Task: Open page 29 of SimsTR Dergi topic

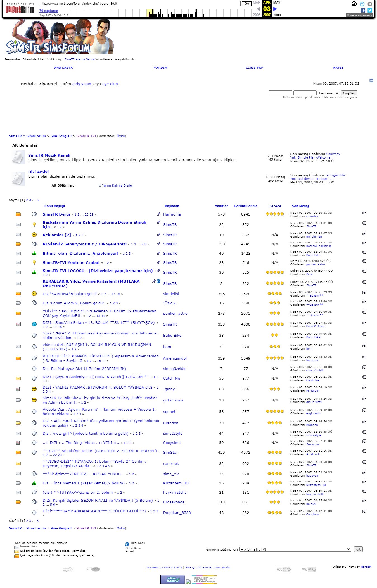Action: click(x=92, y=214)
